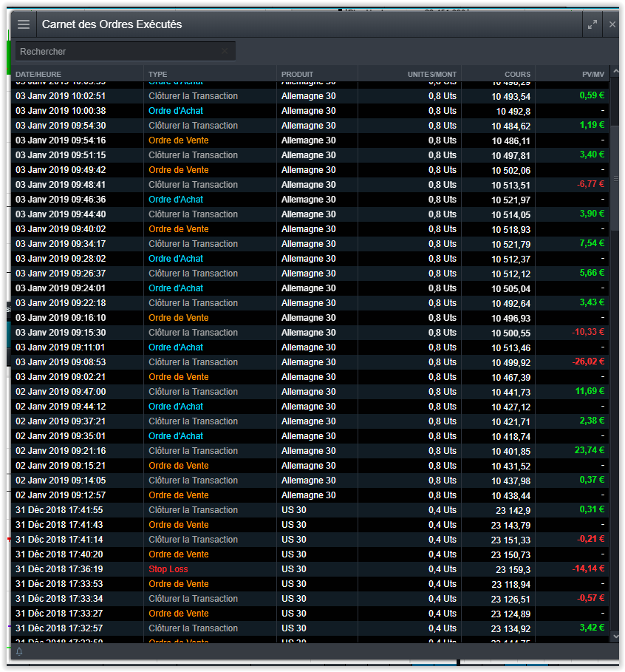Select the Ordre d'Achat at 03 Janv 09:46:36
Screen dimensions: 625x672
176,200
